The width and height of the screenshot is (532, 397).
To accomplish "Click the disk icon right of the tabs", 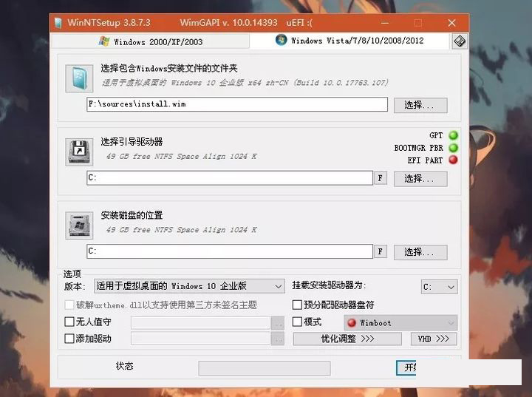I will coord(459,41).
